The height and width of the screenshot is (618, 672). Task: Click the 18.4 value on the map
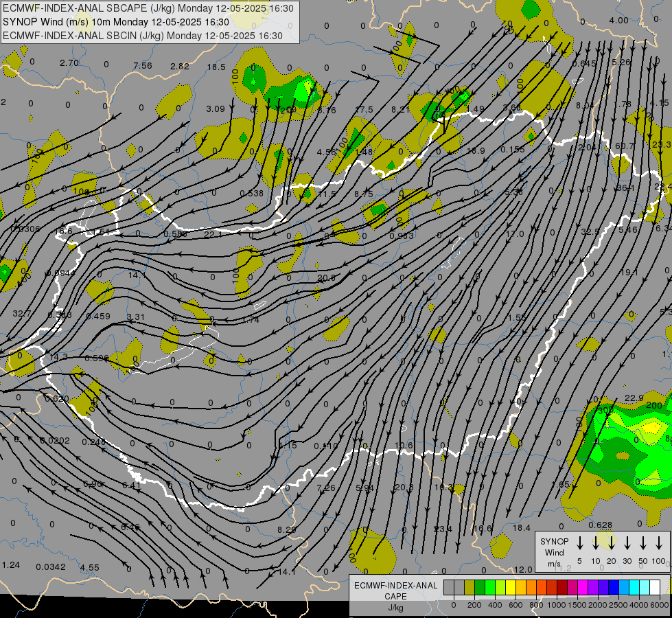point(522,527)
